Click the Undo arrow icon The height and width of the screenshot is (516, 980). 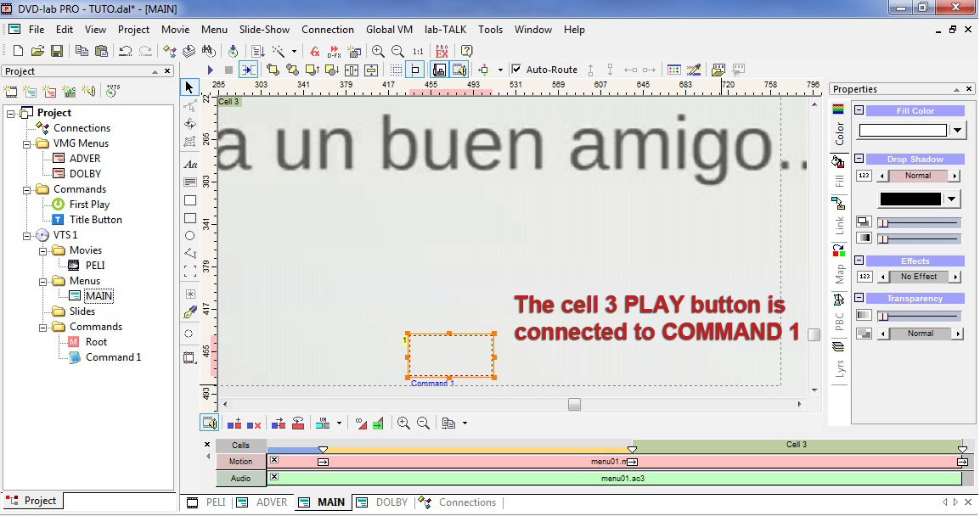126,51
